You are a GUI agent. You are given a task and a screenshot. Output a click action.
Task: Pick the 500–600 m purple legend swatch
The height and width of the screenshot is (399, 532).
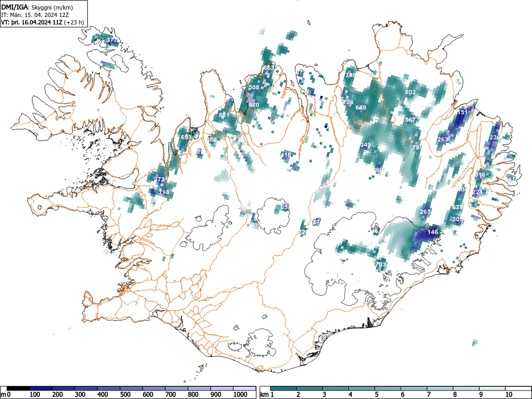tap(131, 388)
